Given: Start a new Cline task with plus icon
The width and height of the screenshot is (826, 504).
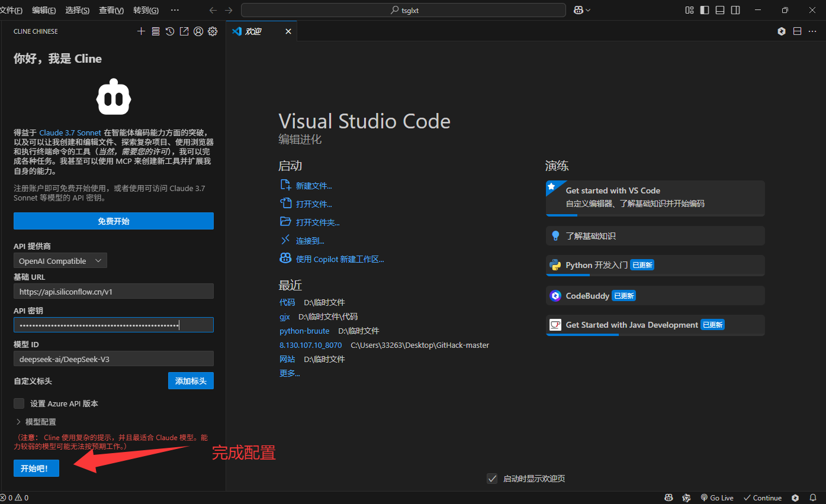Looking at the screenshot, I should tap(141, 31).
